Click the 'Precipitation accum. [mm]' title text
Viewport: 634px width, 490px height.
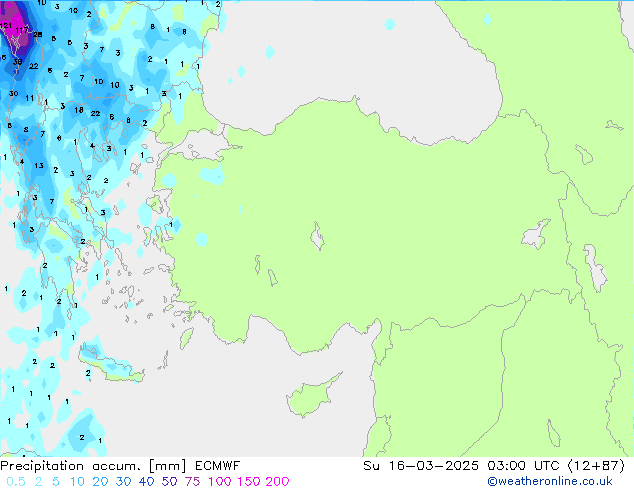[93, 466]
